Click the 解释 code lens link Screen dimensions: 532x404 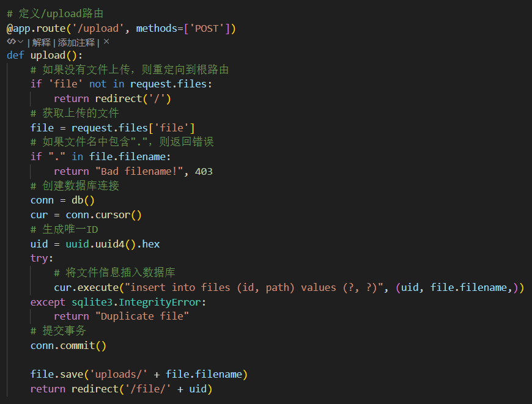42,43
